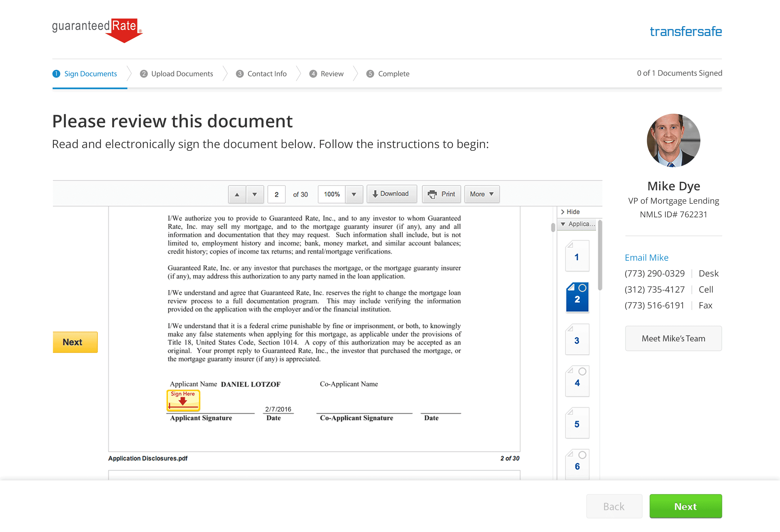Click the Sign Here signature tag
This screenshot has width=780, height=532.
(183, 400)
